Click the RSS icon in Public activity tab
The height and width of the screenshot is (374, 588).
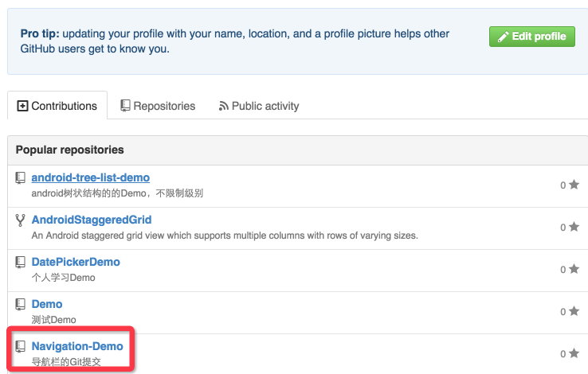tap(224, 106)
